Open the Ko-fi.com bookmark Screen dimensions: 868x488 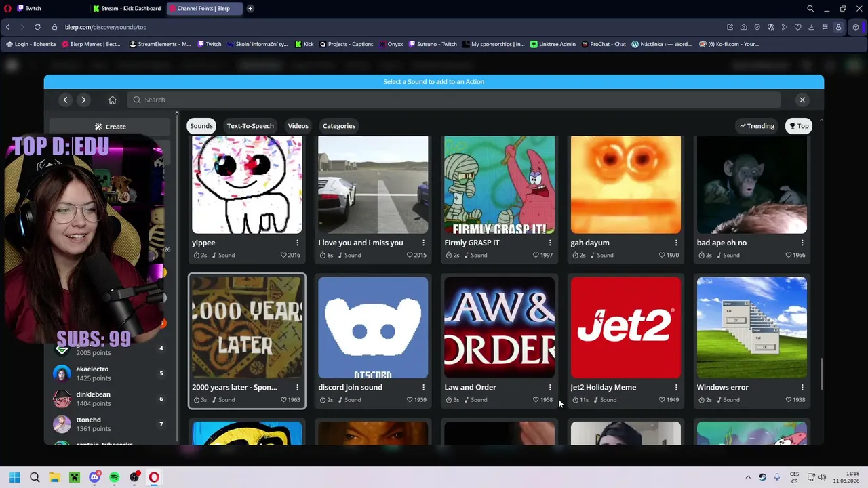[730, 44]
